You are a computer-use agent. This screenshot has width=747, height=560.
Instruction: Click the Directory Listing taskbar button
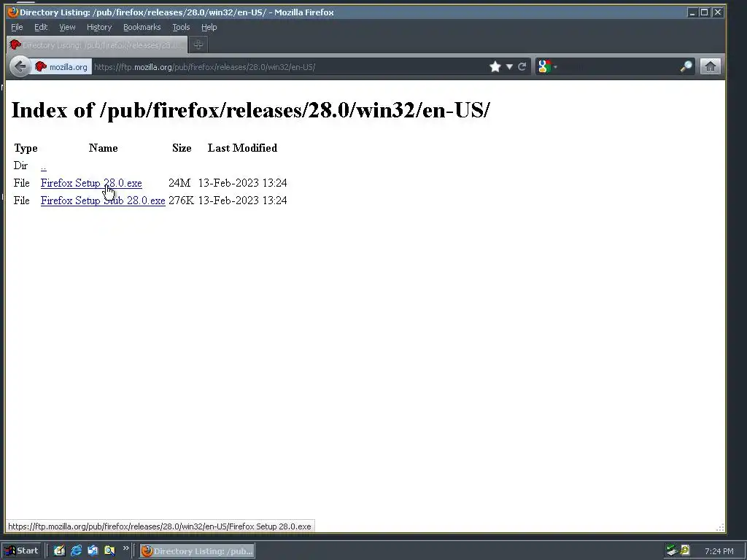tap(197, 551)
